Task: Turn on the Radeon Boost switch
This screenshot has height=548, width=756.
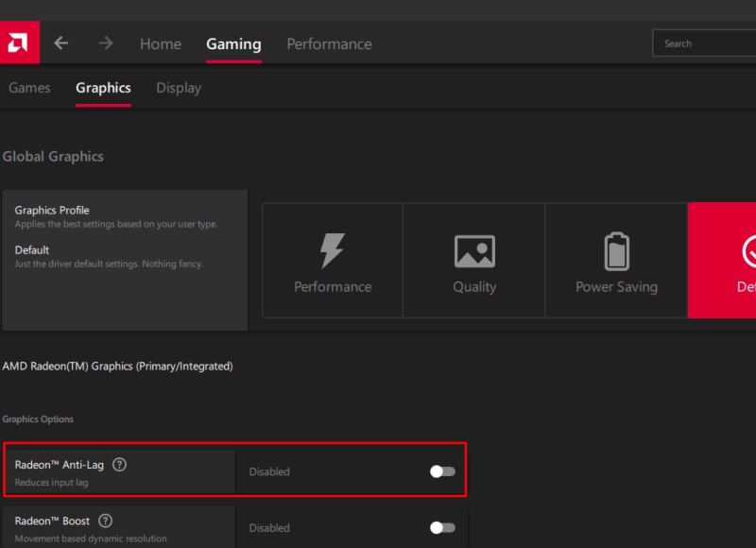Action: [x=442, y=528]
